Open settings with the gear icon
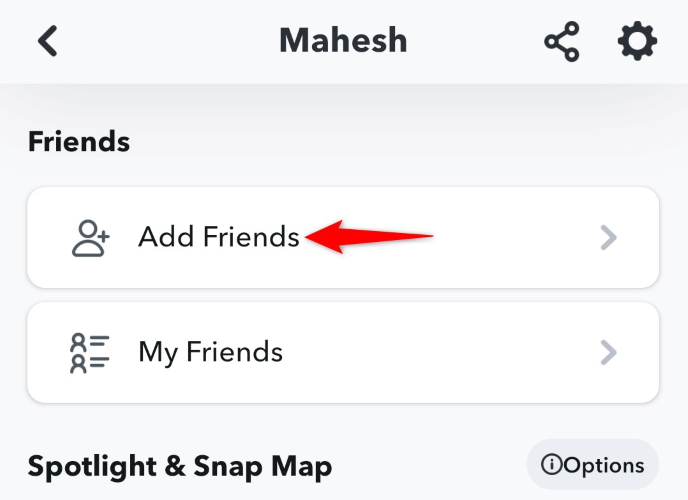This screenshot has width=688, height=500. tap(637, 41)
